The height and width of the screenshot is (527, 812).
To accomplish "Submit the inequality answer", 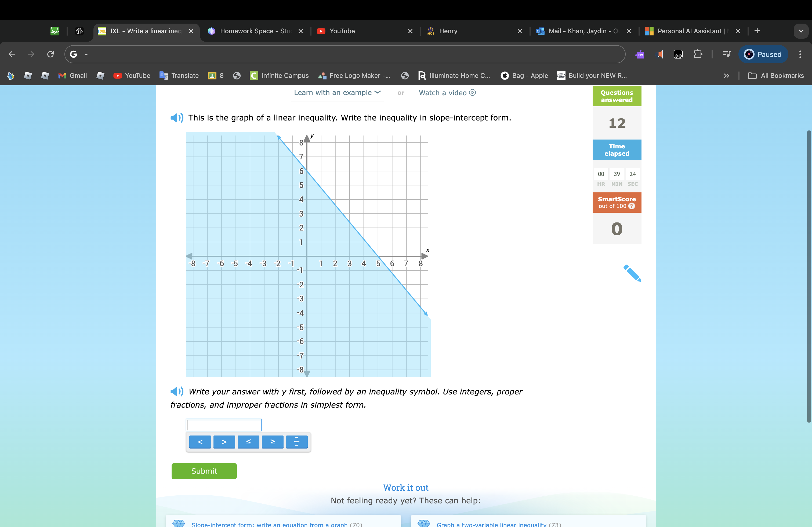I will point(0,3).
